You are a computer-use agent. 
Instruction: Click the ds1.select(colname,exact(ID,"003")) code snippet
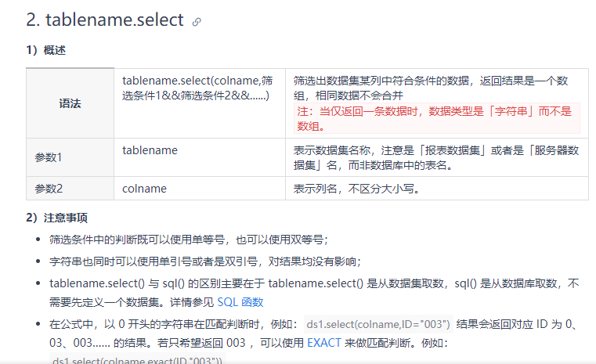[138, 360]
